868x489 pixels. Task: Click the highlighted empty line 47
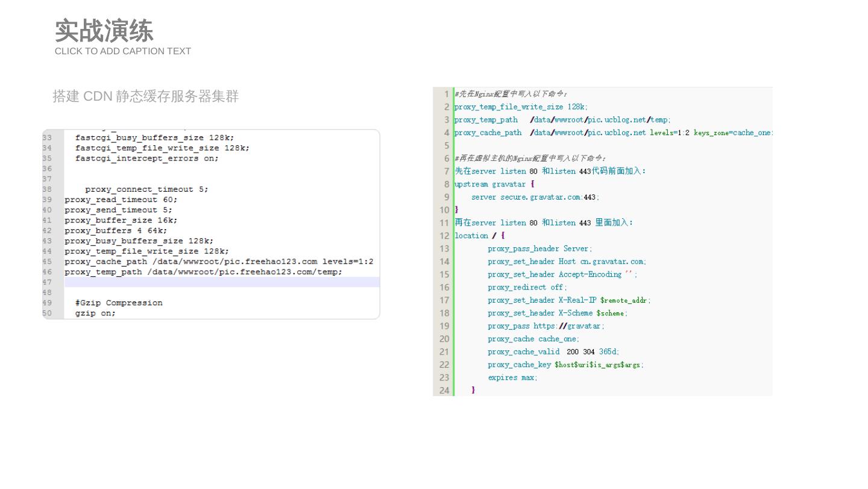(x=221, y=282)
